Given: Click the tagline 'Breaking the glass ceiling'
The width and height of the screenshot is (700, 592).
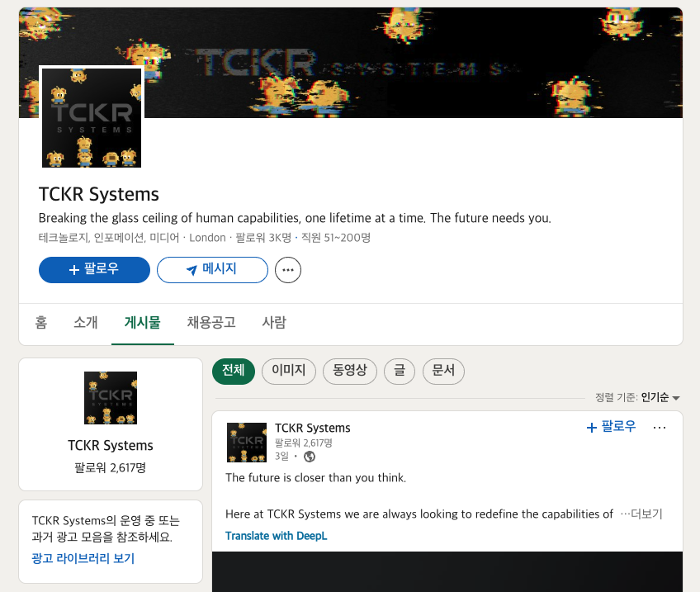Looking at the screenshot, I should pos(295,218).
